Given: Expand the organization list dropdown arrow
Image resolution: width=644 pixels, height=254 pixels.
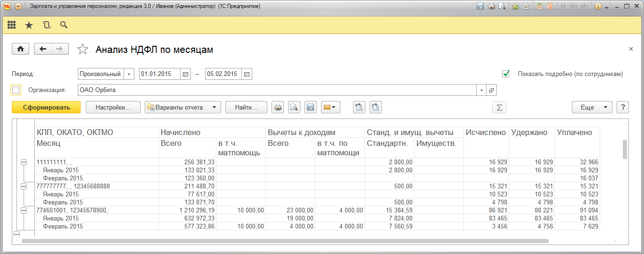Looking at the screenshot, I should tap(481, 90).
